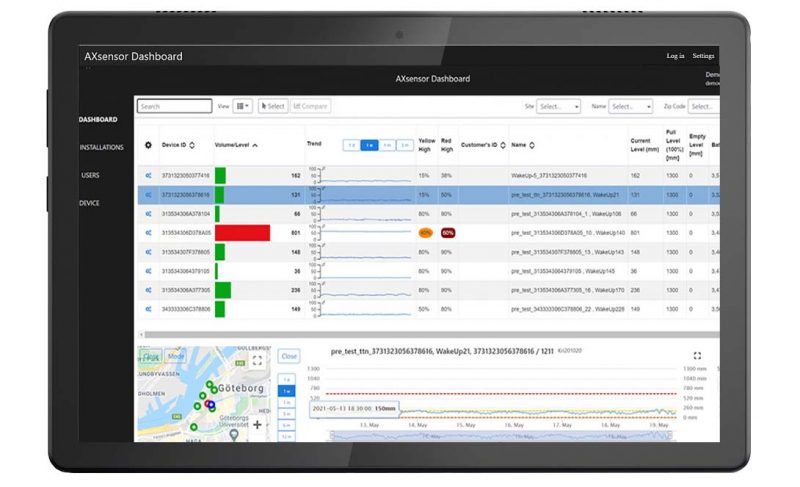Expand the map to fullscreen
The image size is (800, 487).
257,361
